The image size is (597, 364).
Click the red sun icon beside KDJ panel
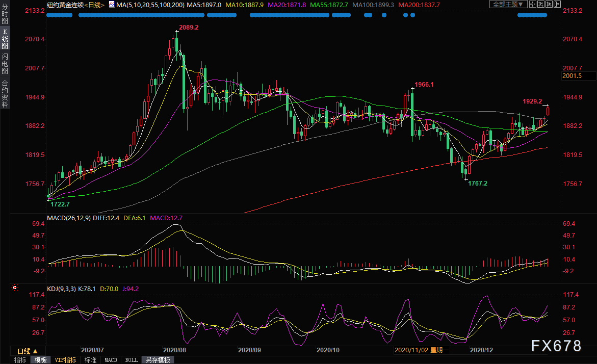(15, 288)
